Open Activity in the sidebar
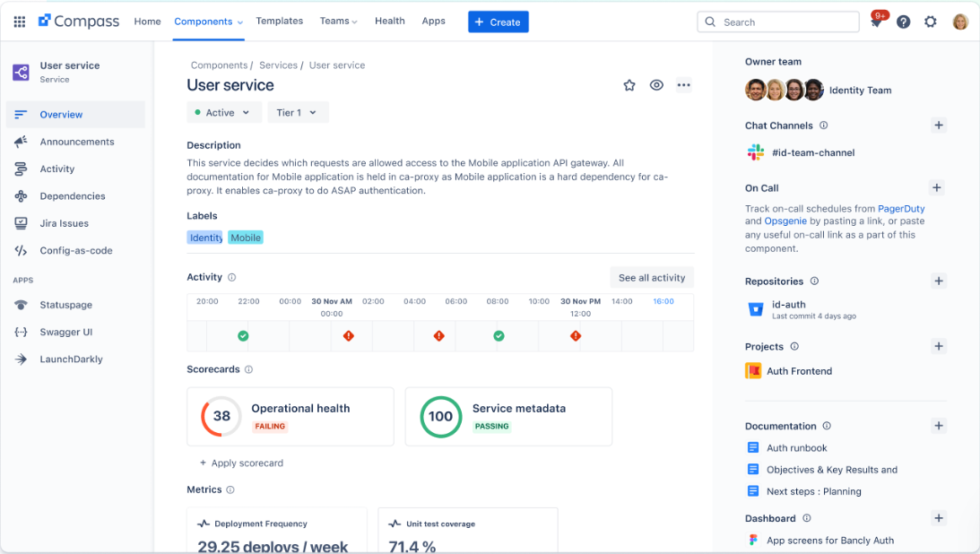Screen dimensions: 980x554 (x=75, y=169)
